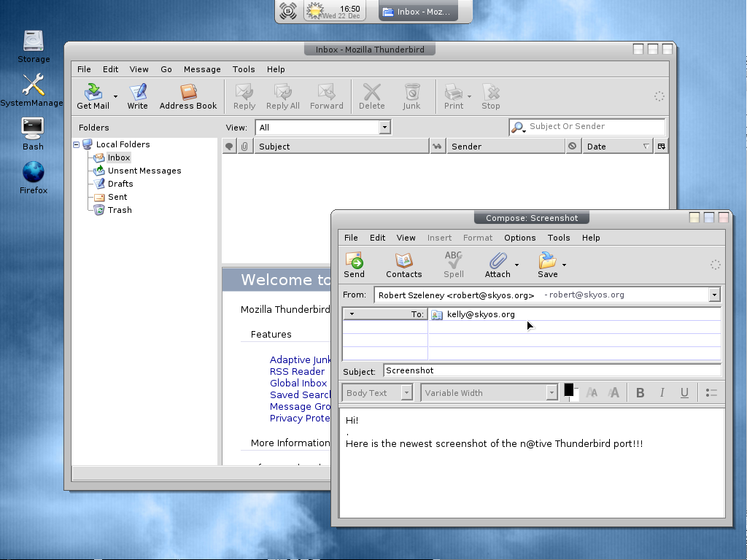Click the Subject Or Sender search field
747x560 pixels.
click(x=587, y=127)
